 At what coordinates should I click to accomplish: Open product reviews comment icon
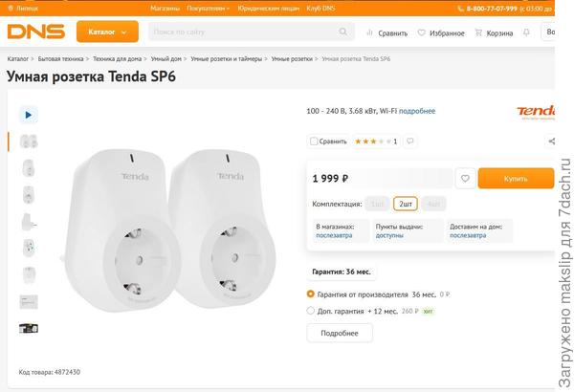(x=410, y=142)
